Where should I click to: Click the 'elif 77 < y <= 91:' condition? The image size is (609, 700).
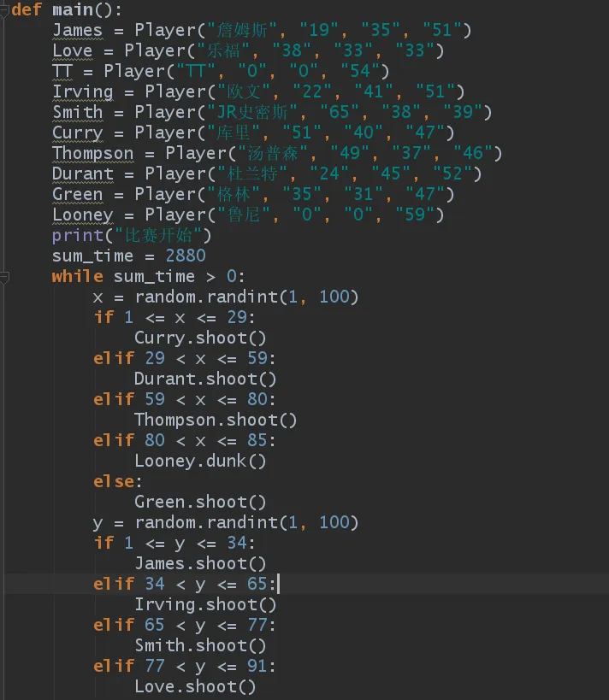(x=185, y=667)
